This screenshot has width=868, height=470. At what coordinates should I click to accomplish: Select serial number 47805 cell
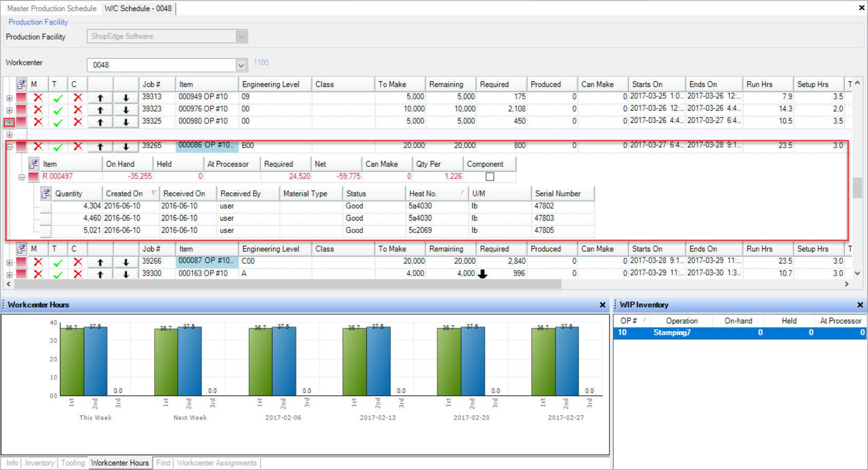(563, 230)
